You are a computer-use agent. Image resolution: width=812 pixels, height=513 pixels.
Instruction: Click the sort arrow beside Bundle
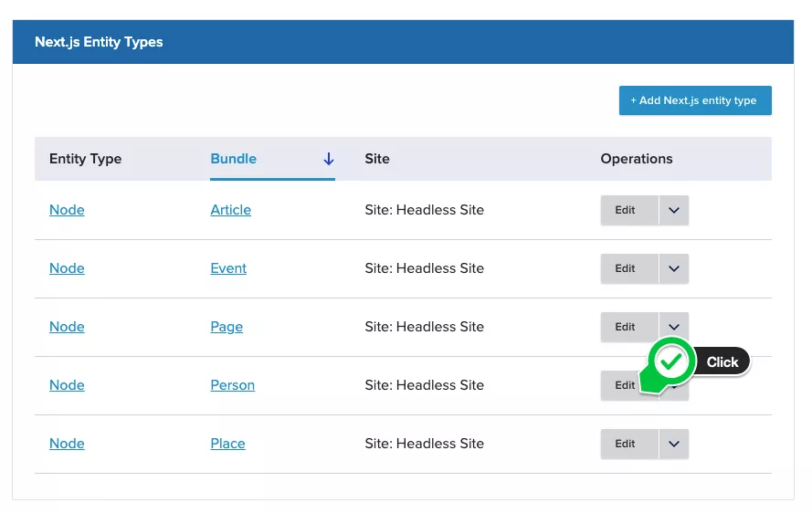(x=329, y=159)
